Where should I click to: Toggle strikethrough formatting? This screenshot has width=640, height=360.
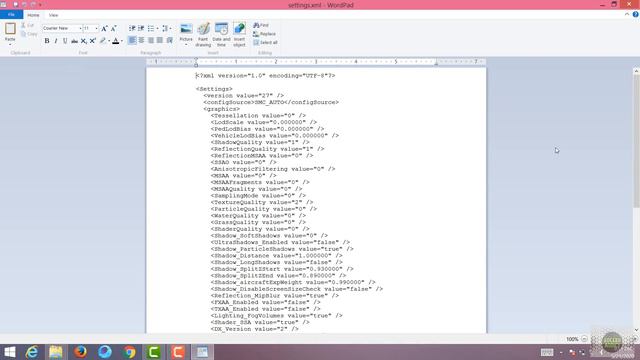74,41
